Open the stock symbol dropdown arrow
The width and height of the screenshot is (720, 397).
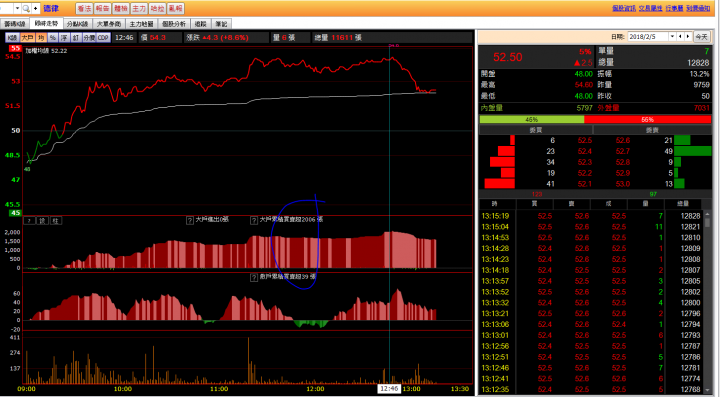click(x=17, y=8)
